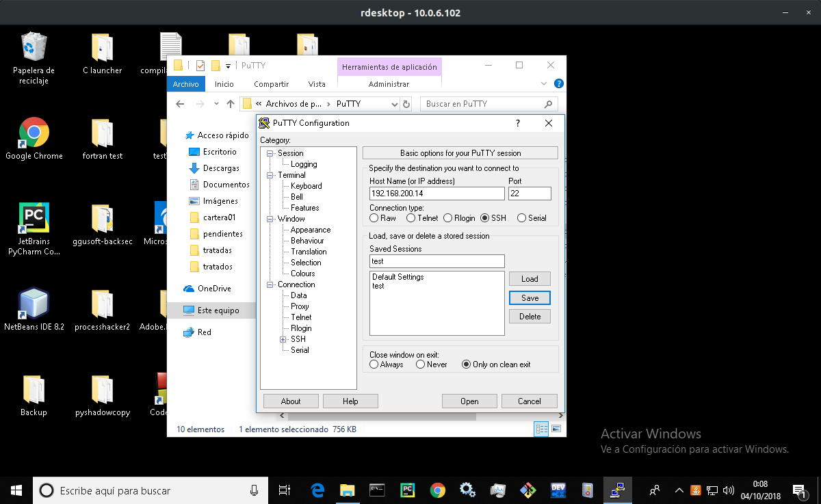Open the Archivo ribbon tab

(x=185, y=83)
